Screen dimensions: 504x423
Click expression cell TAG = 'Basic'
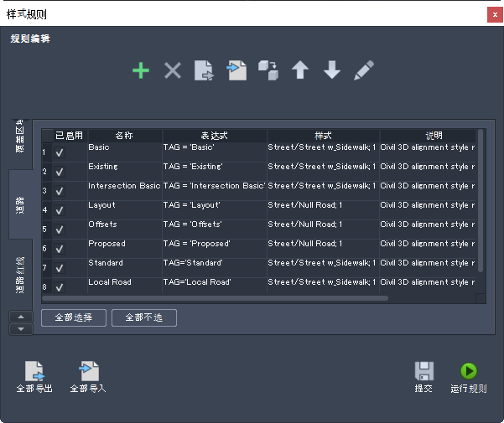(x=215, y=152)
